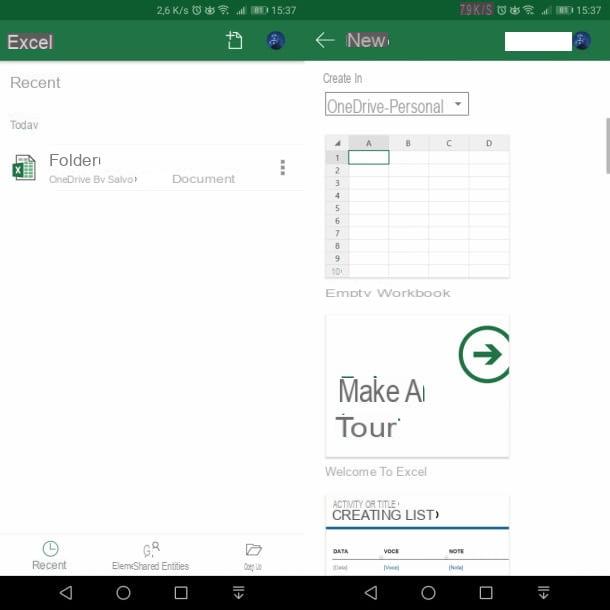Tap Android home button in right navigation bar
The image size is (610, 610).
[x=428, y=592]
